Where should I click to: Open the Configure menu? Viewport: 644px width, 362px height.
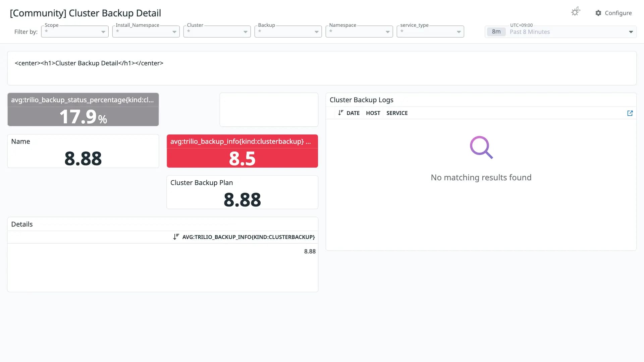613,13
